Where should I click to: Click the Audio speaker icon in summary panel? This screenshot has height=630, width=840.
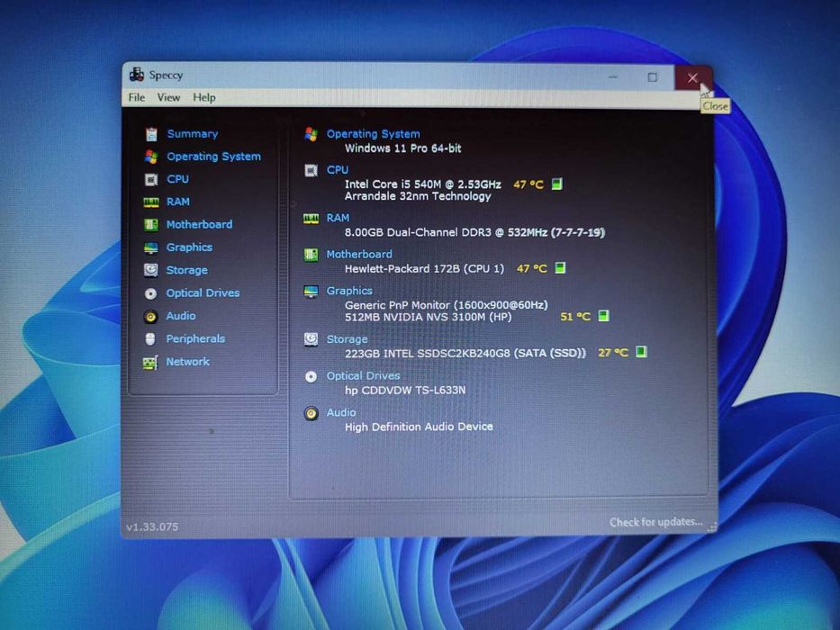(x=312, y=414)
